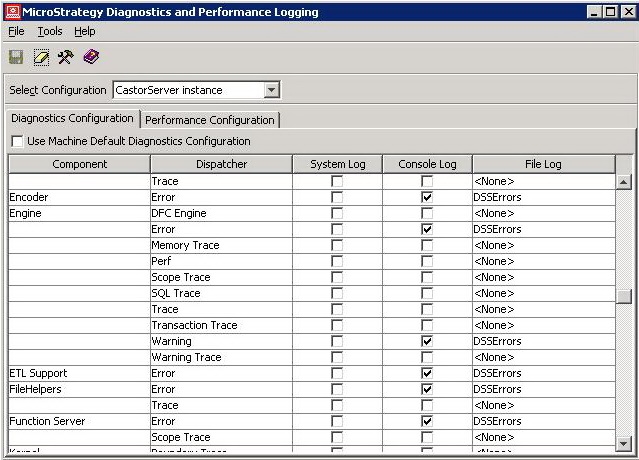Click the MicroStrategy application icon in title bar

12,12
